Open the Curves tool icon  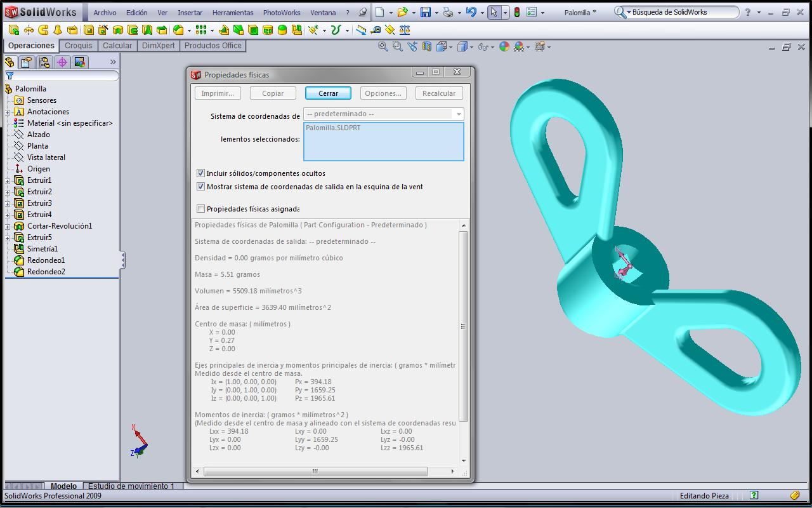click(x=336, y=30)
